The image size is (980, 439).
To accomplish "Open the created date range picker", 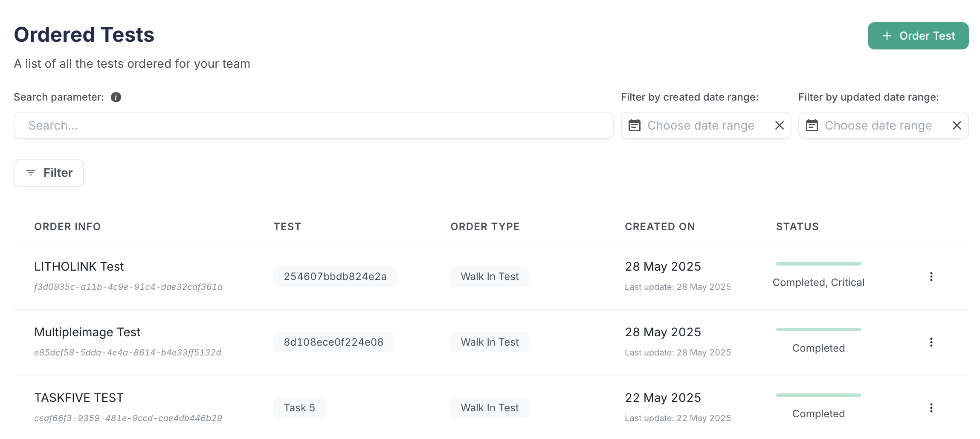I will pos(699,125).
